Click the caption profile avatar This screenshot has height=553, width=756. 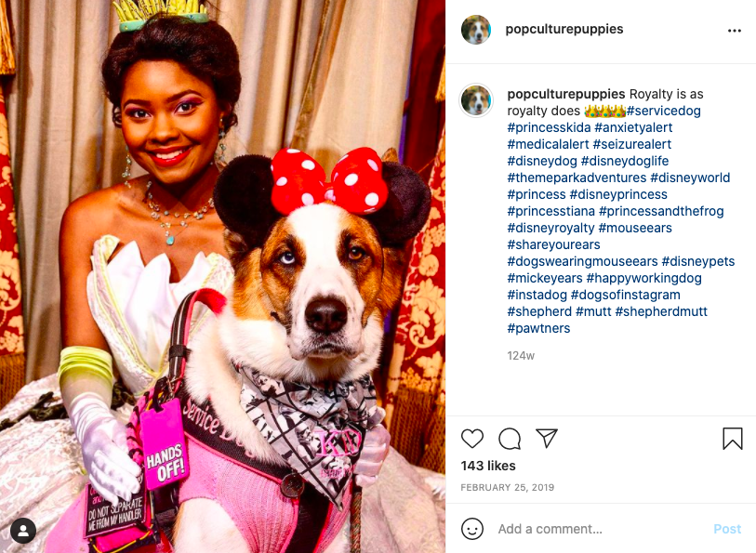[476, 100]
